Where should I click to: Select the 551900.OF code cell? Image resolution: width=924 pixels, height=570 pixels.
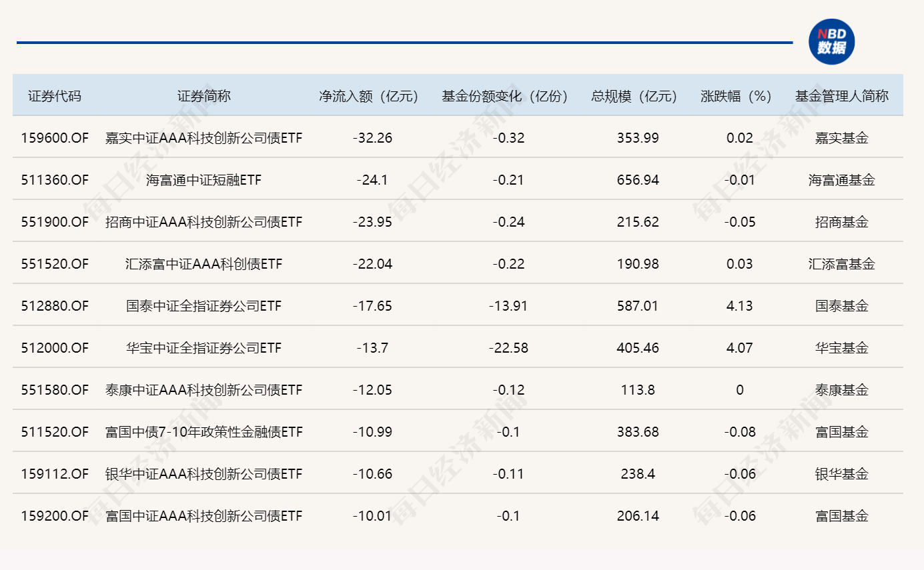(54, 222)
